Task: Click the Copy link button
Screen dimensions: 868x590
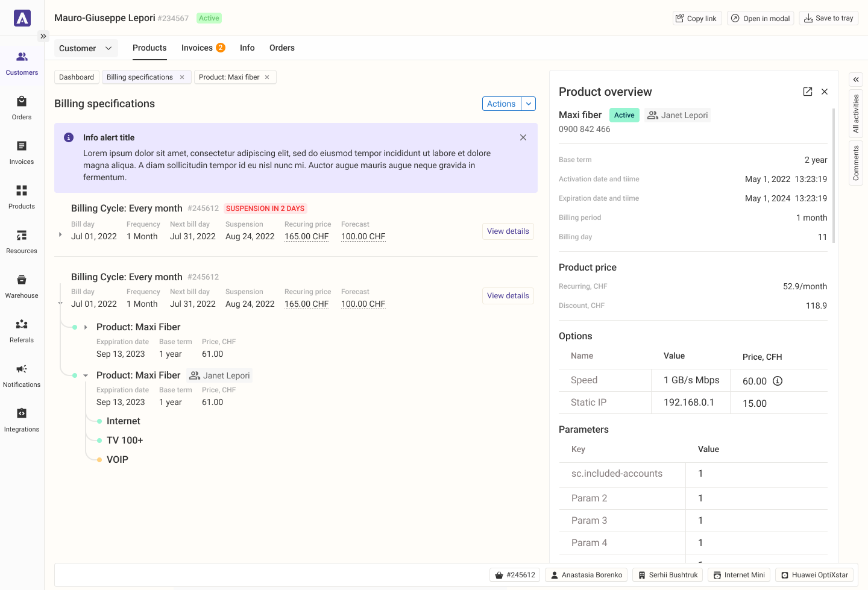Action: coord(697,18)
